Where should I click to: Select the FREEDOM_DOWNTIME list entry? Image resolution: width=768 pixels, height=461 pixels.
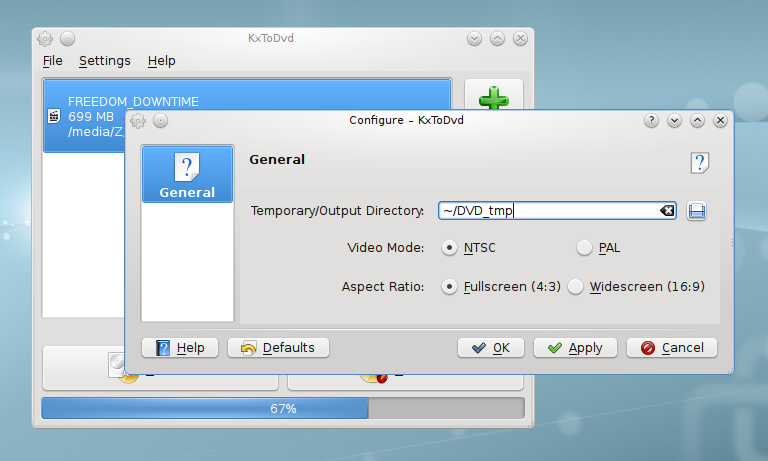247,116
